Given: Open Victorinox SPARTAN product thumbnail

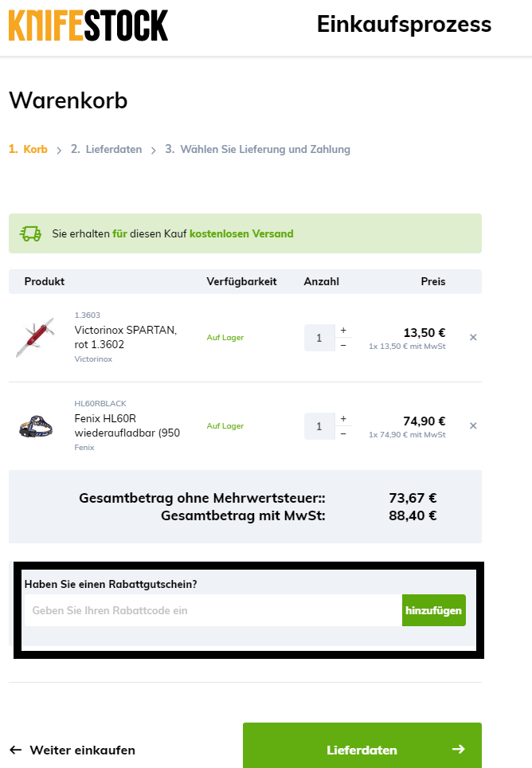Looking at the screenshot, I should [x=35, y=337].
